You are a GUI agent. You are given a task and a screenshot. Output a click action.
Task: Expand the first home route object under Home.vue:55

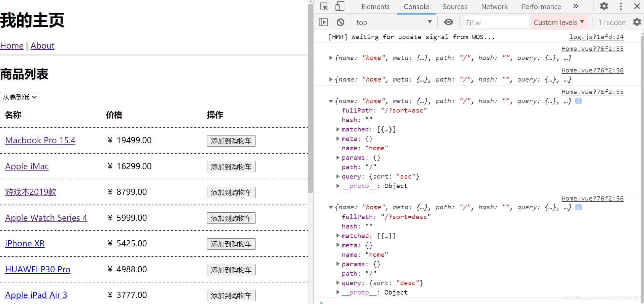(x=331, y=58)
